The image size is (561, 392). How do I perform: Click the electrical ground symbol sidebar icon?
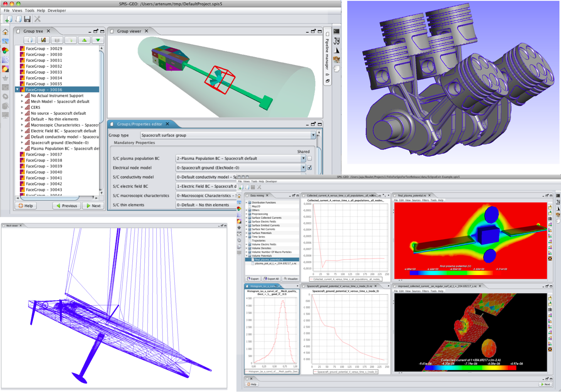point(5,78)
